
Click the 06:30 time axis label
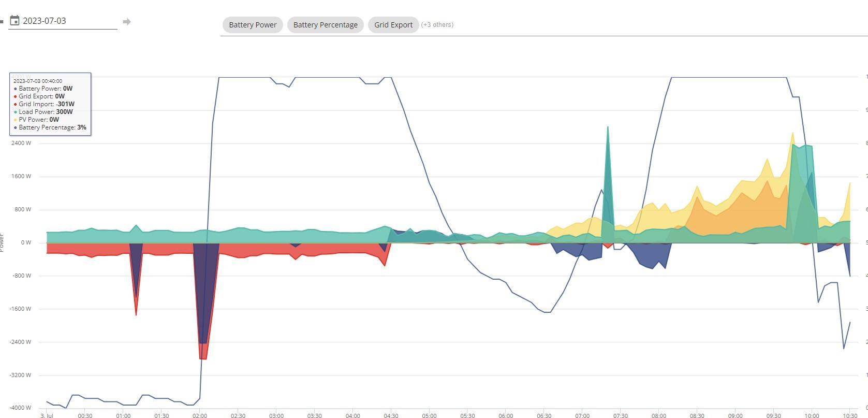(544, 415)
